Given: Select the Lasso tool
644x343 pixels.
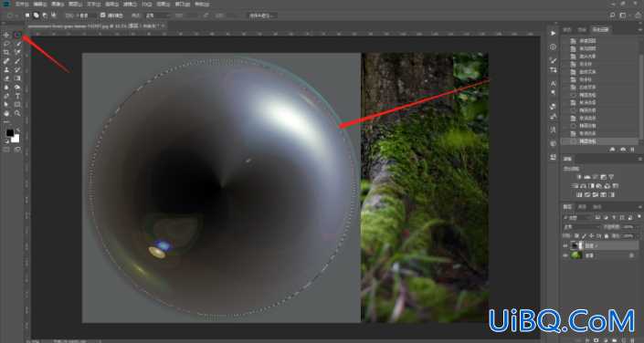Looking at the screenshot, I should [x=6, y=44].
